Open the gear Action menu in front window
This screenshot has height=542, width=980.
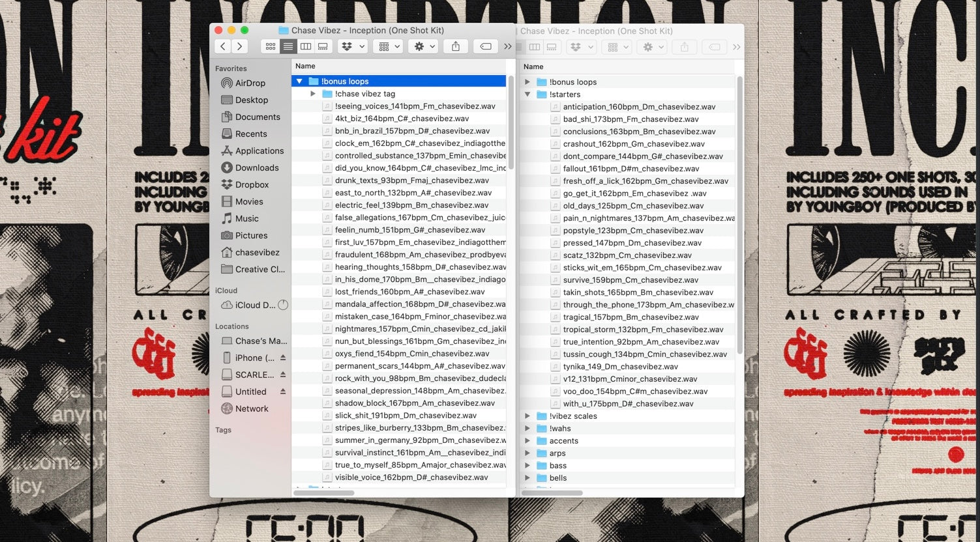click(x=424, y=46)
